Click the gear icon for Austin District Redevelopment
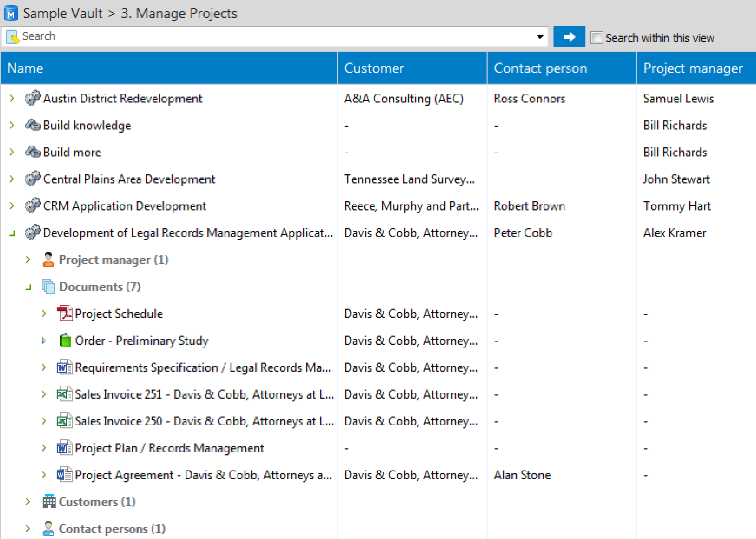This screenshot has width=756, height=539. (32, 98)
